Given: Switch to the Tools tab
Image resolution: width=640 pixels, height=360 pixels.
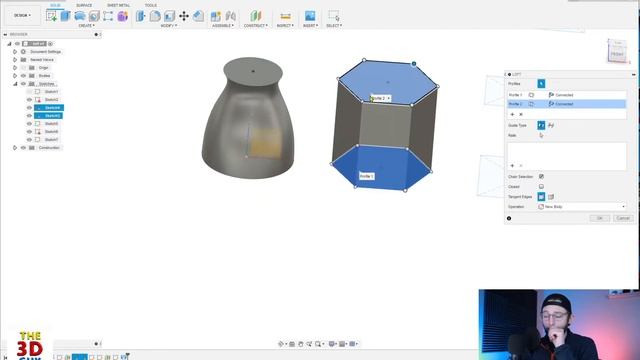Looking at the screenshot, I should click(151, 5).
